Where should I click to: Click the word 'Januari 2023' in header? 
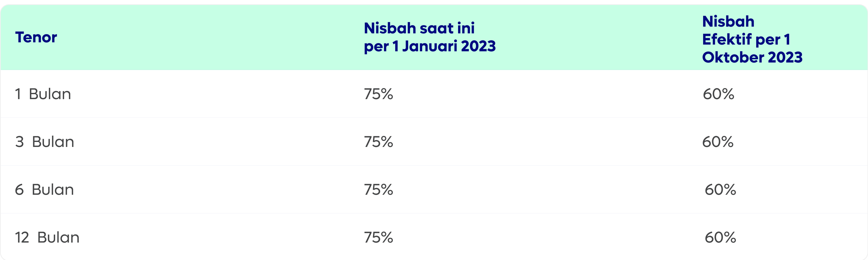click(x=449, y=46)
